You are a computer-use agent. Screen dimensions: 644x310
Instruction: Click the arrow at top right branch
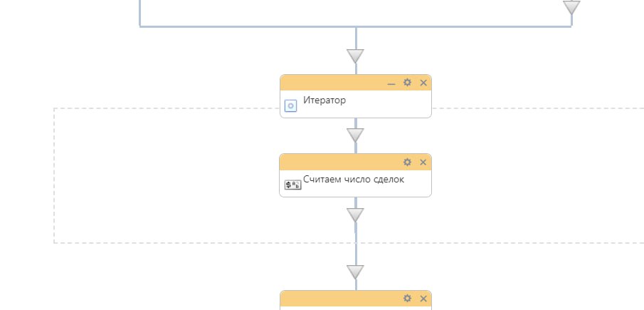(x=571, y=8)
